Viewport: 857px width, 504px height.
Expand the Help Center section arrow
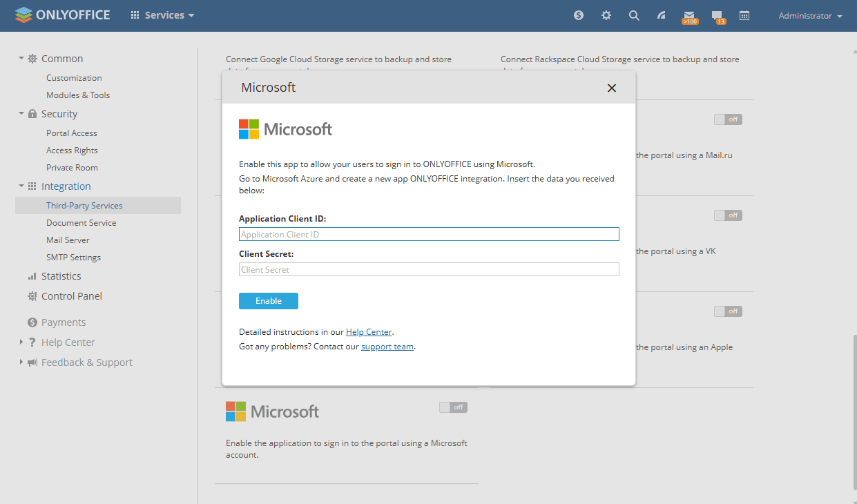(x=21, y=342)
